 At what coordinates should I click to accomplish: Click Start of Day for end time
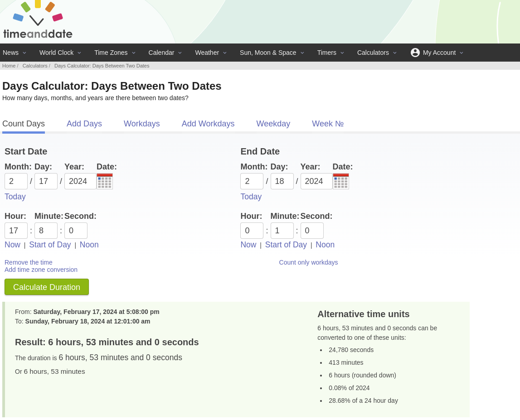click(286, 245)
